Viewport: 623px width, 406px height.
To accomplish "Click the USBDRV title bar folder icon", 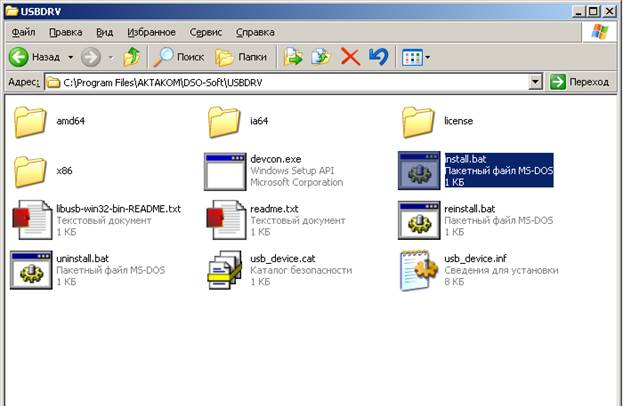I will click(x=12, y=11).
